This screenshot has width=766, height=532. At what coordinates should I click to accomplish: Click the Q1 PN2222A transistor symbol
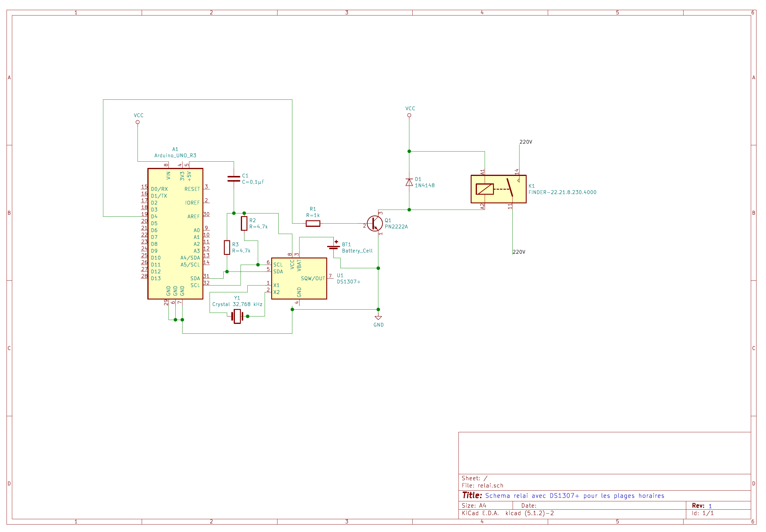(374, 223)
